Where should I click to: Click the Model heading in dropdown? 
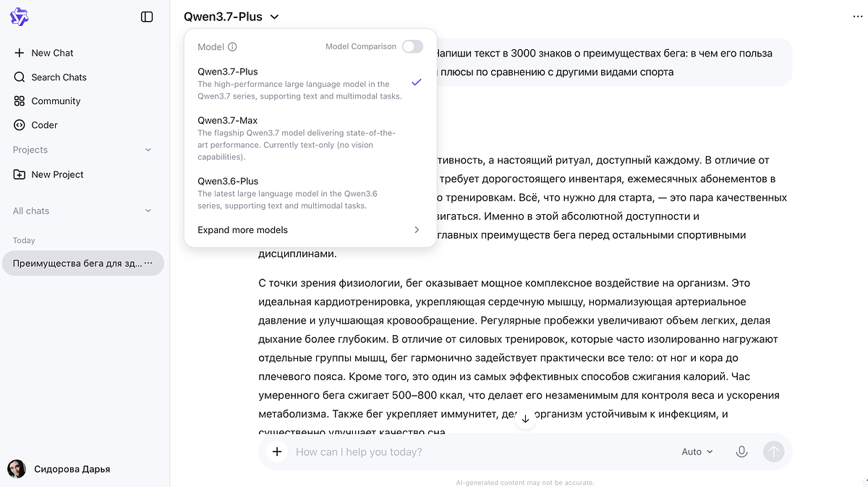coord(210,47)
